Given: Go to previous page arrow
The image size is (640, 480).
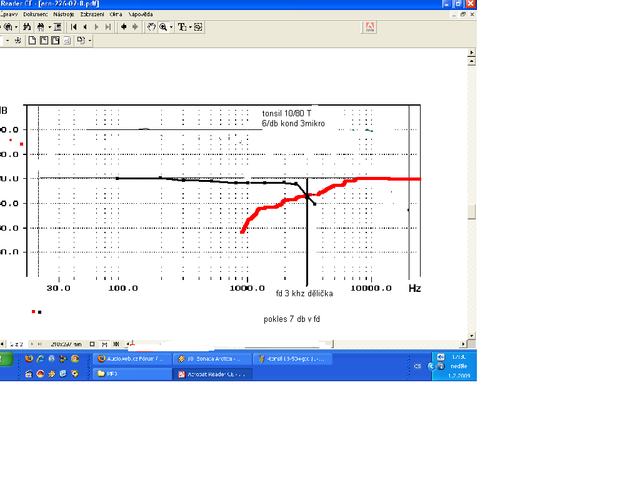Looking at the screenshot, I should click(85, 27).
